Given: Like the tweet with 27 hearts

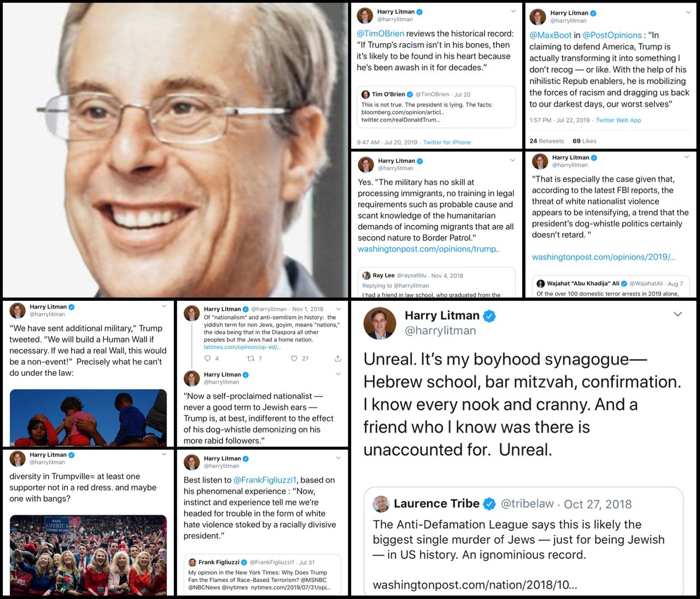Looking at the screenshot, I should tap(294, 358).
